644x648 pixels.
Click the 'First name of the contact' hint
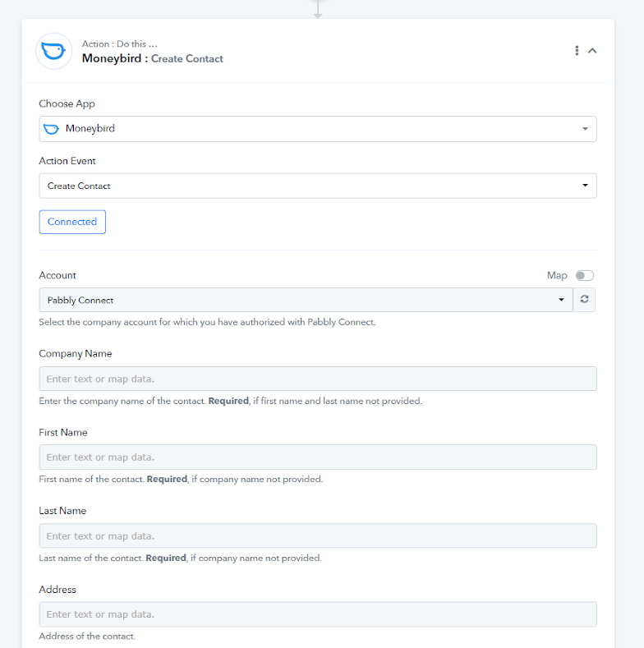pos(181,480)
